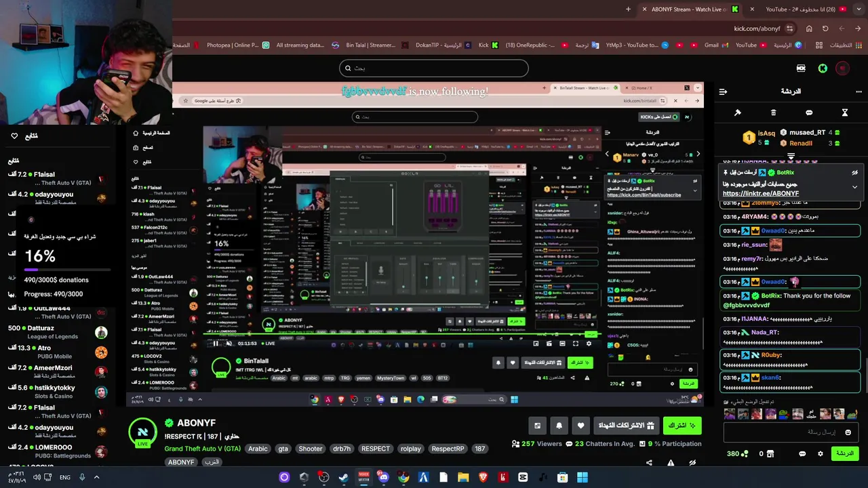Click the Arabic tag
The image size is (868, 488).
pos(258,449)
